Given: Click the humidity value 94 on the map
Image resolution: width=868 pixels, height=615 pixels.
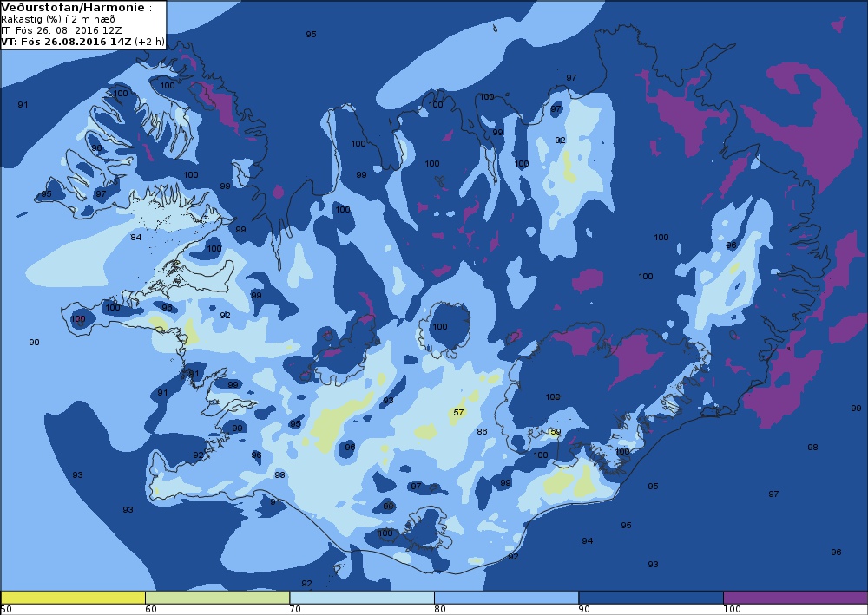Looking at the screenshot, I should tap(588, 541).
